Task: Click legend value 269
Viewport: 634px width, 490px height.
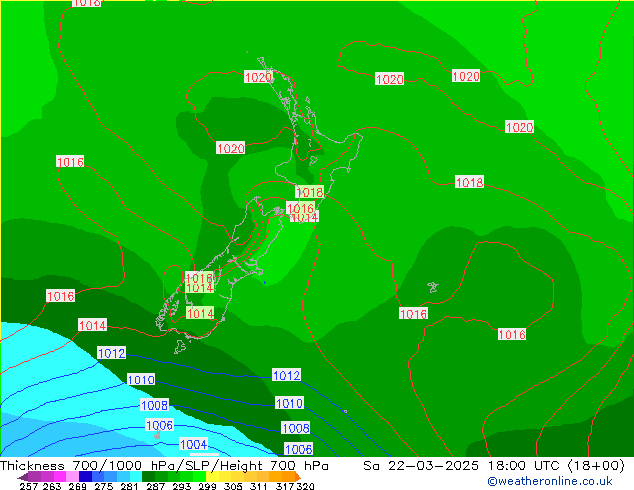Action: pyautogui.click(x=77, y=486)
